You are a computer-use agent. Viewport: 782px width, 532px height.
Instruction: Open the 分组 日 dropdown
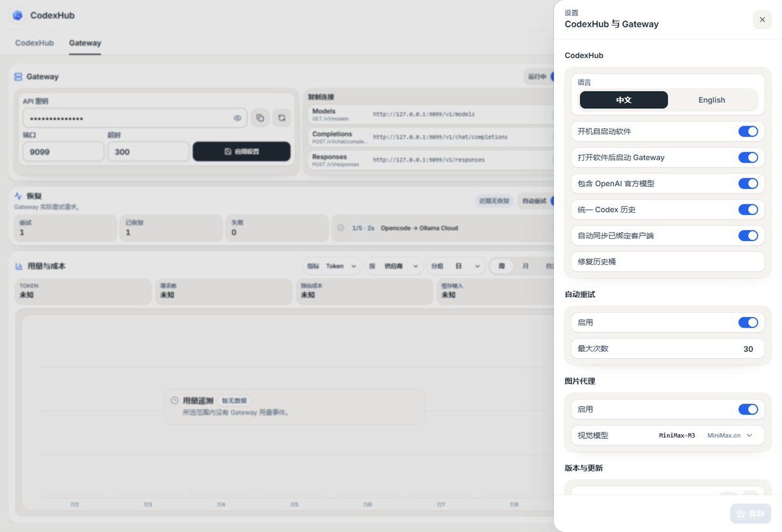point(456,266)
